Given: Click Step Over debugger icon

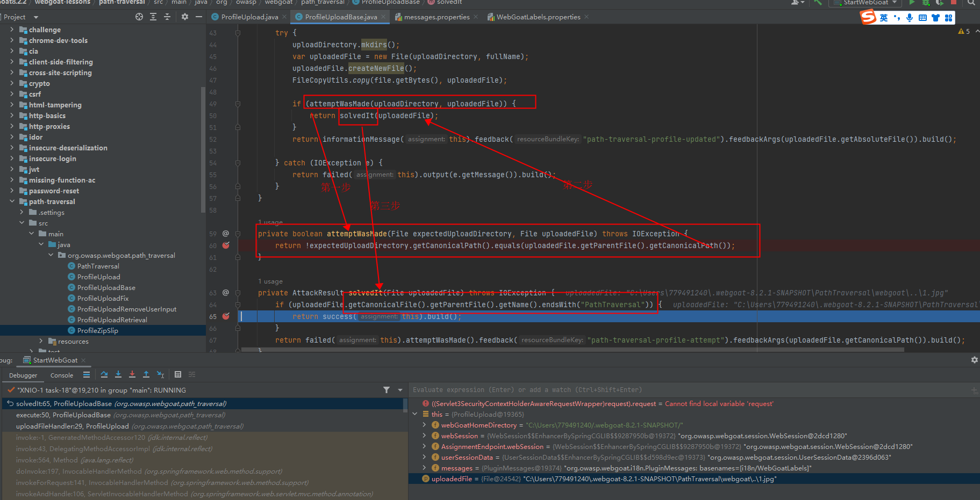Looking at the screenshot, I should click(x=104, y=374).
